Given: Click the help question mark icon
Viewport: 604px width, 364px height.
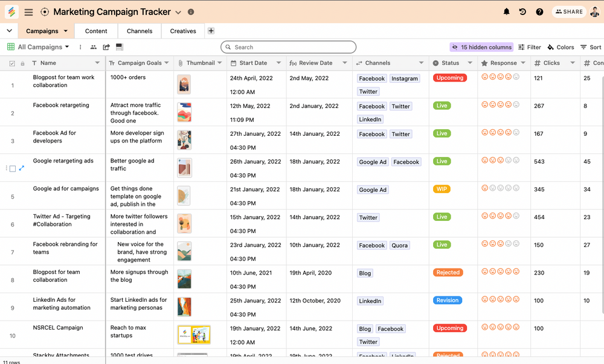Looking at the screenshot, I should click(x=539, y=11).
